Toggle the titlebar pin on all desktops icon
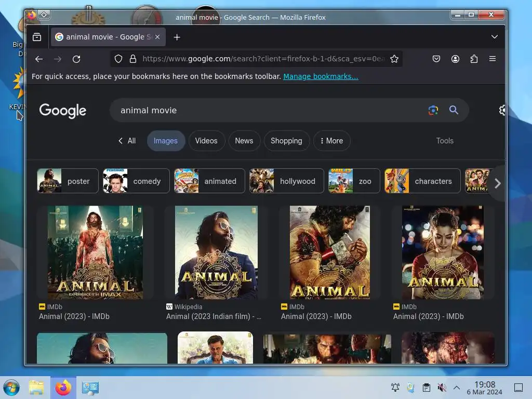The image size is (532, 399). click(x=44, y=15)
